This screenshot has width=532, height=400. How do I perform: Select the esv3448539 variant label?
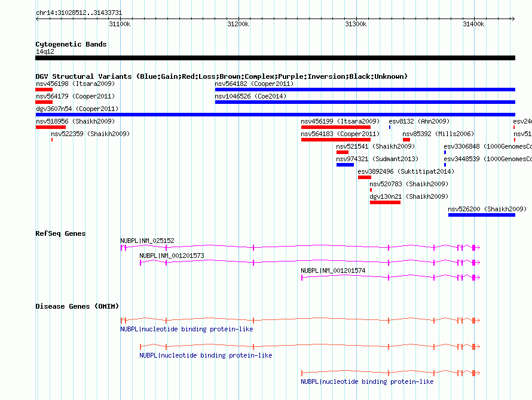pyautogui.click(x=488, y=159)
